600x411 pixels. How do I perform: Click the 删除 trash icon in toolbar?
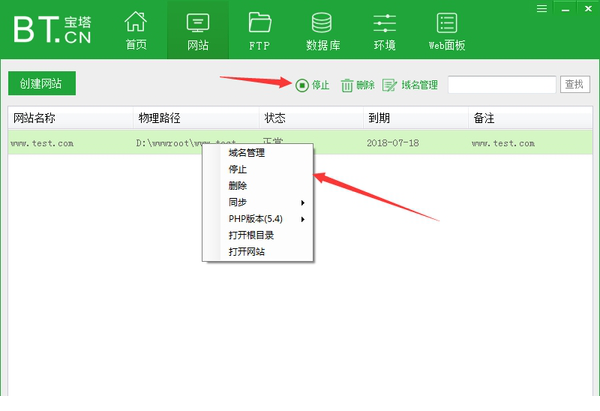(347, 85)
